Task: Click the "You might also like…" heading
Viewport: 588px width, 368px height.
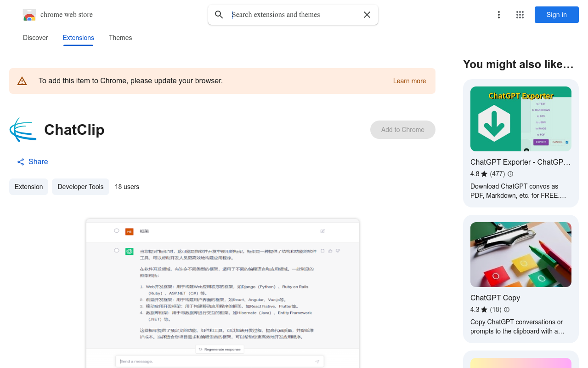Action: click(x=519, y=64)
